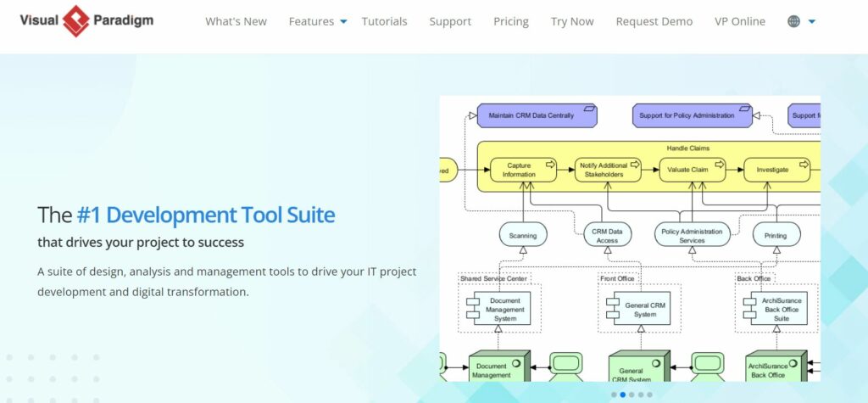Image resolution: width=868 pixels, height=403 pixels.
Task: Open the What's New page
Action: (236, 21)
